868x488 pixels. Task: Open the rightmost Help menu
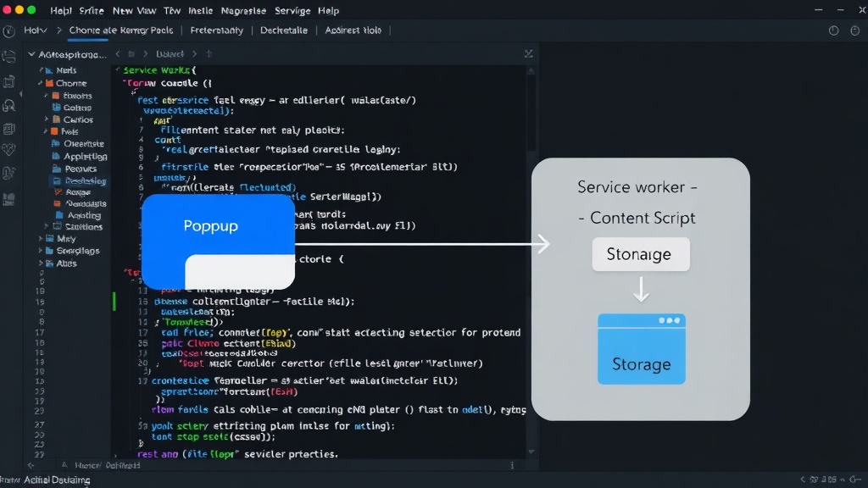[328, 10]
